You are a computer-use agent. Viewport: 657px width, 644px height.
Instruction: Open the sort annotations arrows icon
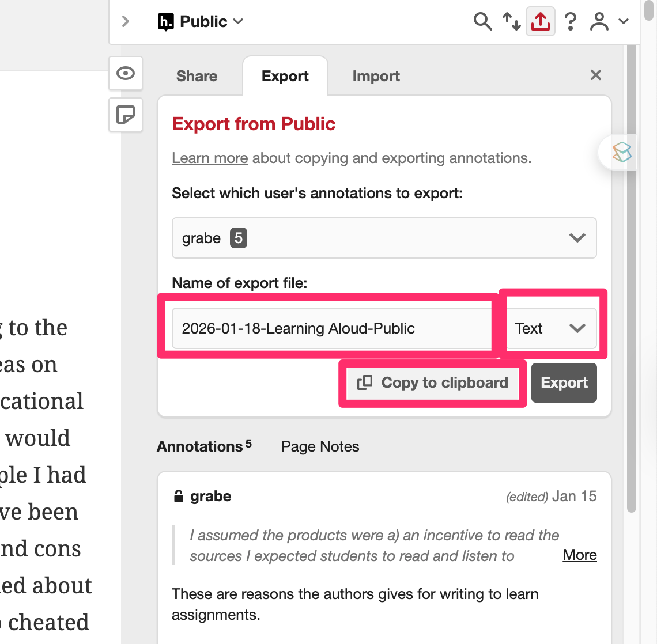coord(511,22)
